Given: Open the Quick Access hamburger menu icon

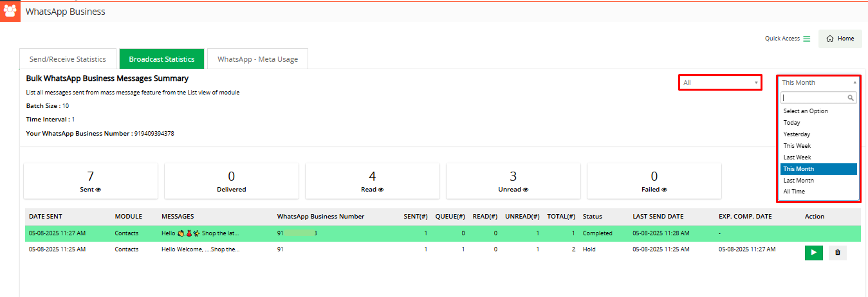Looking at the screenshot, I should 806,39.
